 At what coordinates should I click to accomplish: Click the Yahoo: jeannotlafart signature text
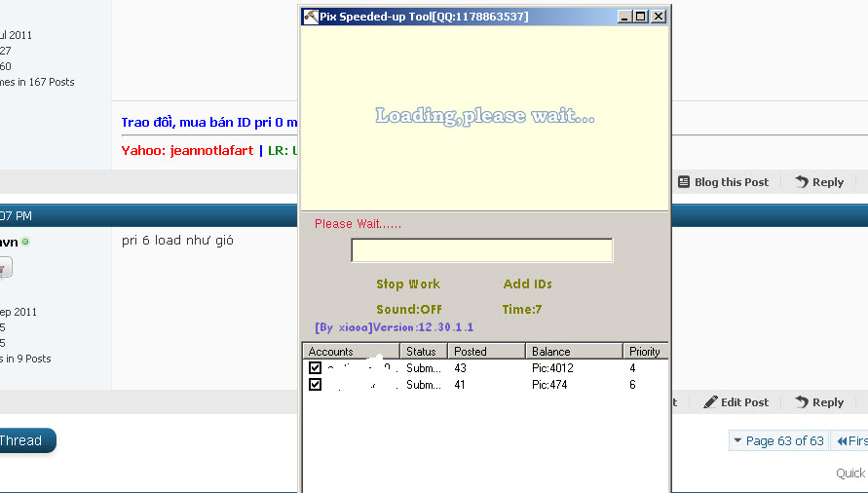[x=187, y=151]
